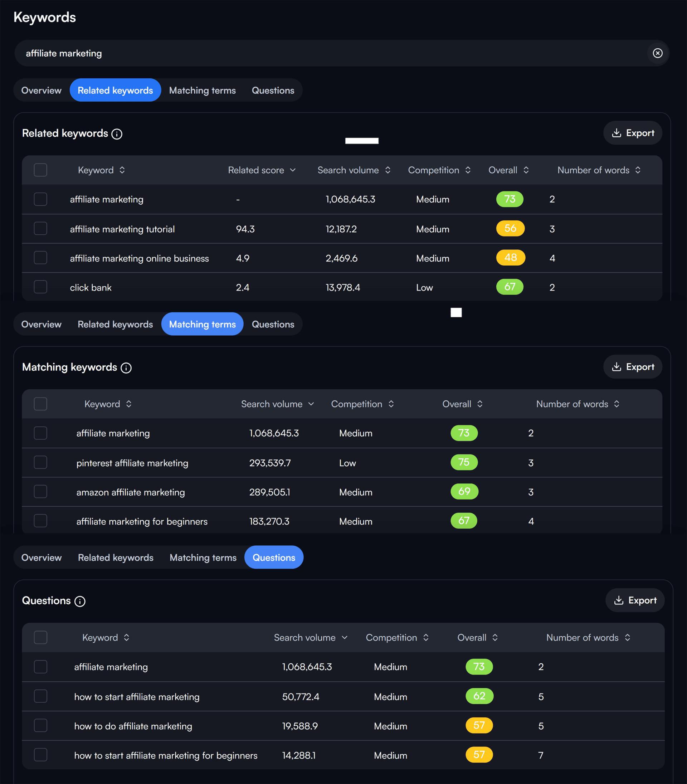
Task: Clear the affiliate marketing search field
Action: coord(658,53)
